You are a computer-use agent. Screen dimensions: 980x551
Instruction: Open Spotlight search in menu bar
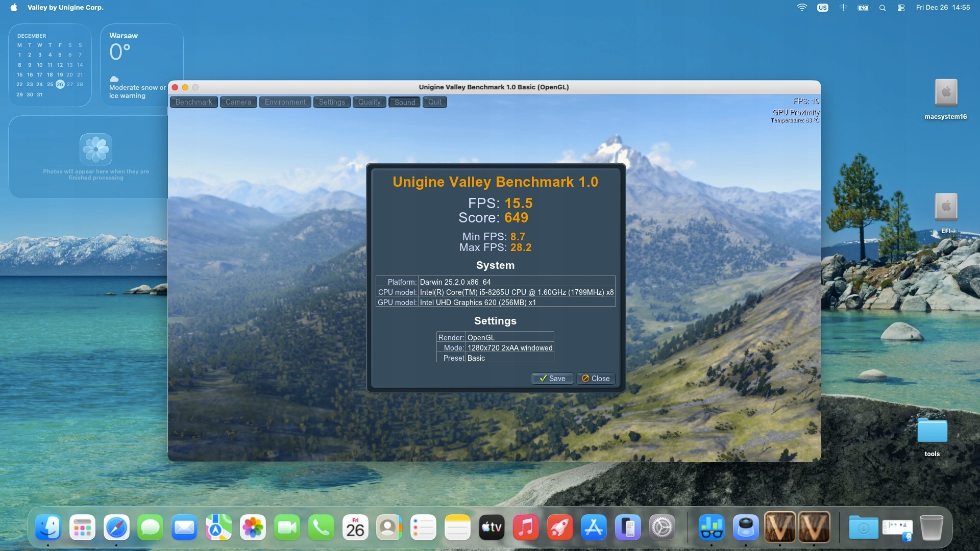(883, 8)
